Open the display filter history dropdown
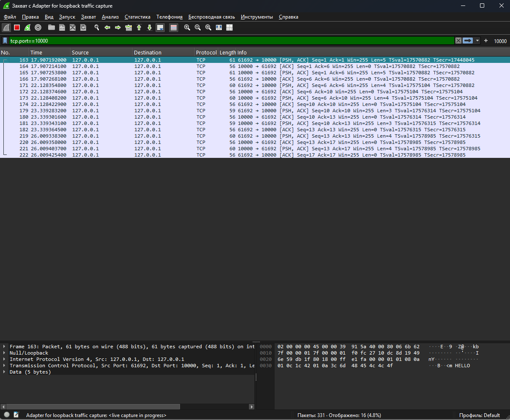The width and height of the screenshot is (510, 420). point(477,41)
